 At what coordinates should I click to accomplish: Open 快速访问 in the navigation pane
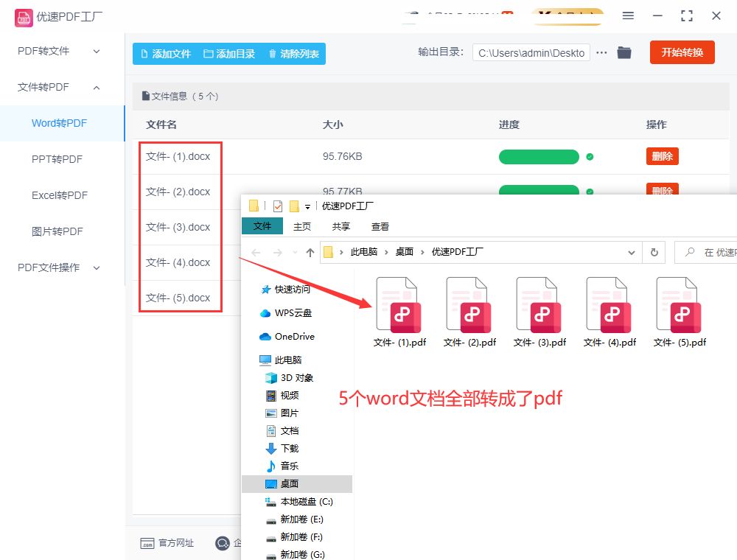[285, 290]
